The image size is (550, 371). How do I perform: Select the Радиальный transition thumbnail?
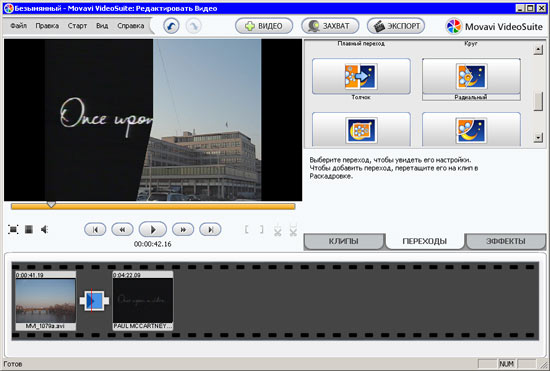471,76
